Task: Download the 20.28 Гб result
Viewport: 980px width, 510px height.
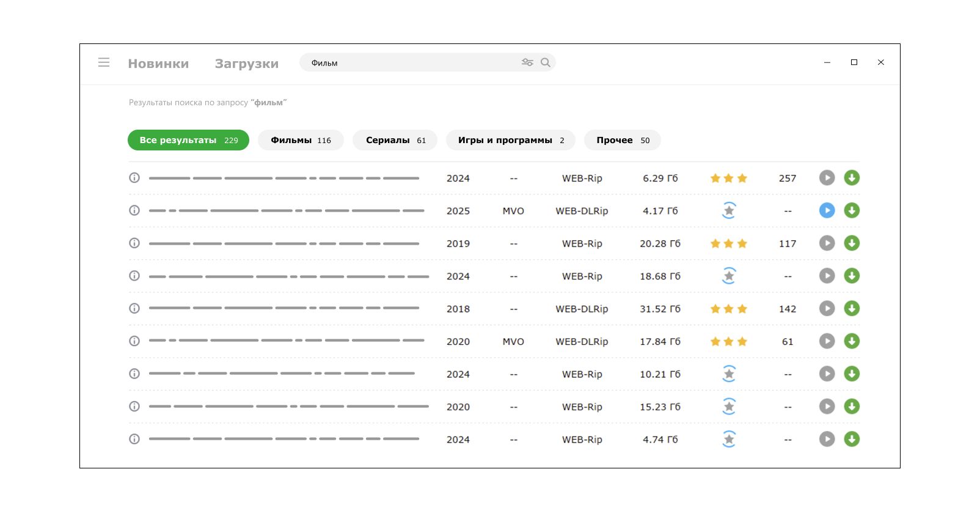Action: 852,243
